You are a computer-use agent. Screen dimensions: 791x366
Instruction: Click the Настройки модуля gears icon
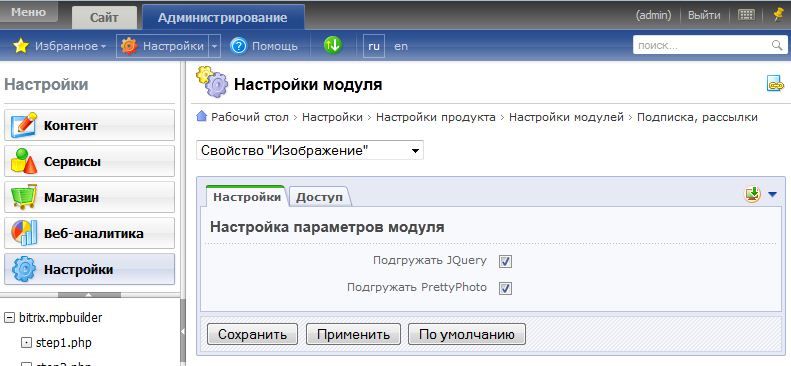point(212,81)
